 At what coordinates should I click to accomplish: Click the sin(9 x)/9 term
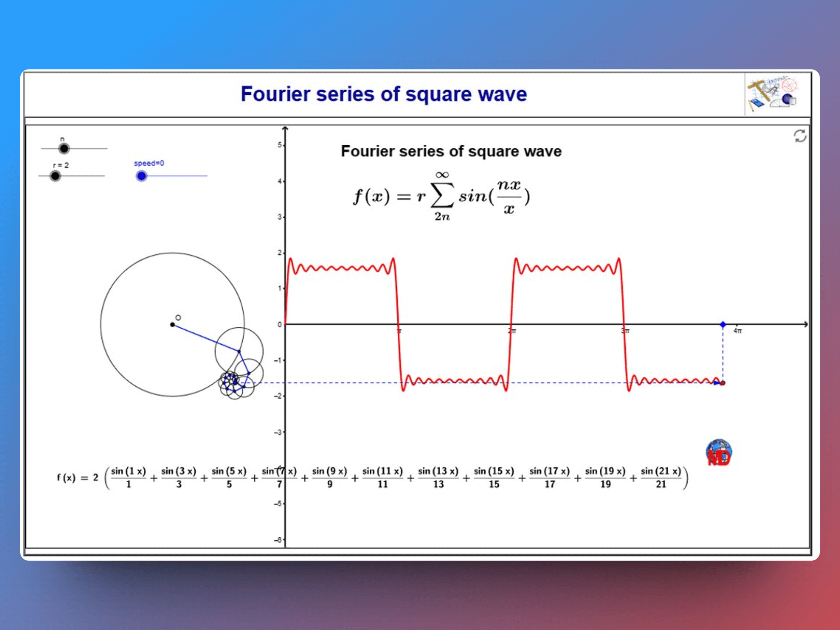click(329, 477)
